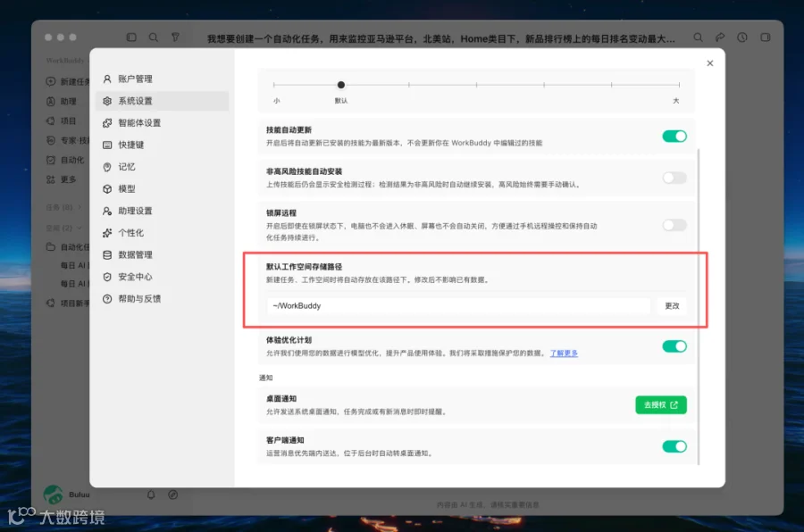Click the 桌面通知 heading text
Image resolution: width=804 pixels, height=532 pixels.
click(x=281, y=399)
